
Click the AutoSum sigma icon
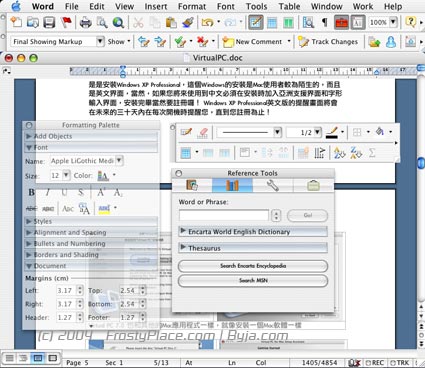coord(372,153)
